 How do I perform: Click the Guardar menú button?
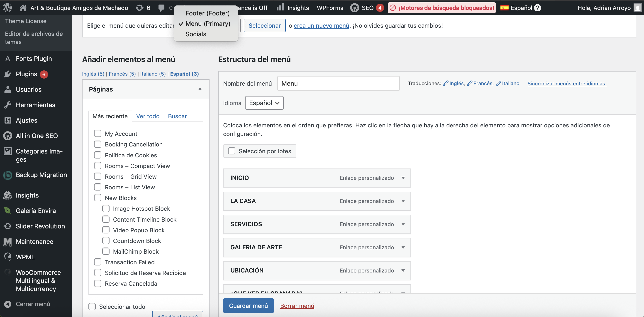click(x=248, y=306)
